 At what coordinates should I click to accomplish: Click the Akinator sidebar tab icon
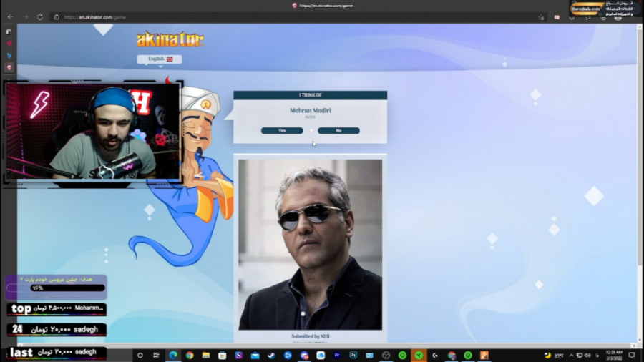[9, 67]
